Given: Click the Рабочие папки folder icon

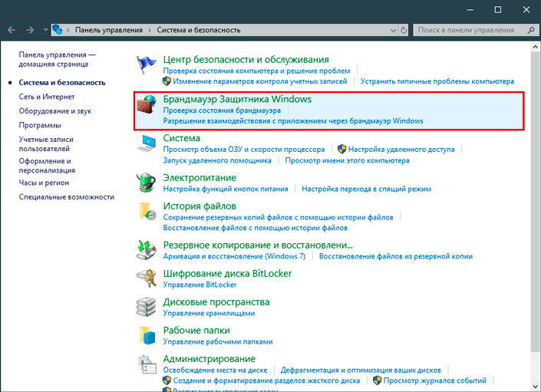Looking at the screenshot, I should tap(147, 335).
